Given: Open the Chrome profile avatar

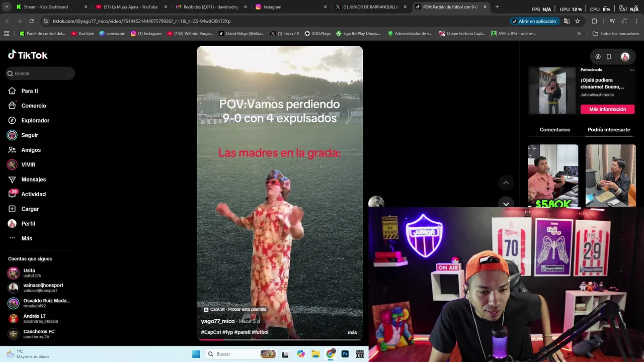Looking at the screenshot, I should point(624,21).
